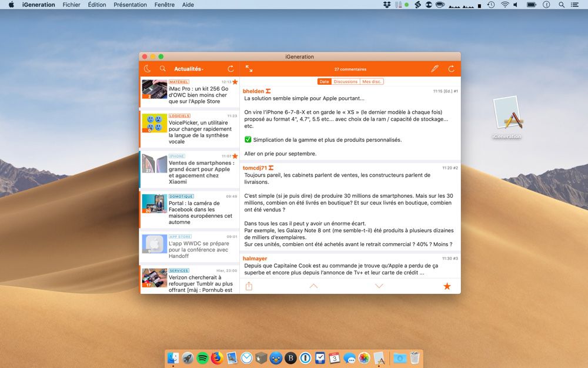Open the Présentation menu
588x368 pixels.
click(x=130, y=5)
